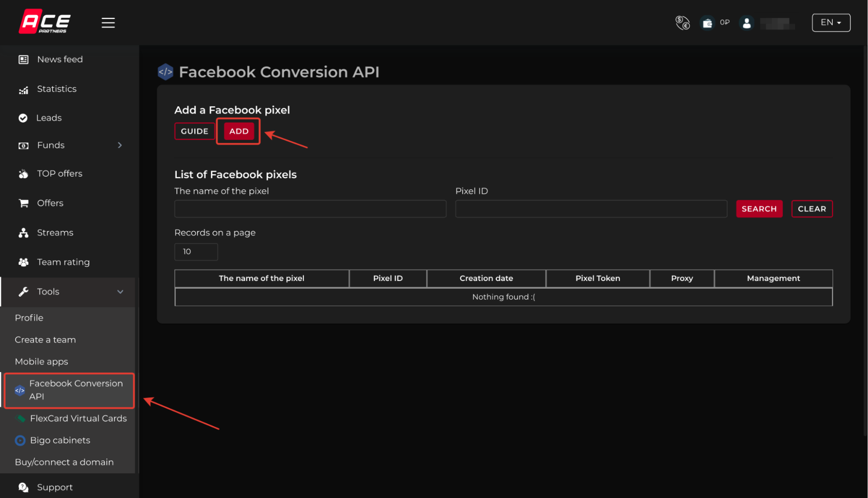Click 'Pixel Token' column header
The image size is (868, 498).
597,278
